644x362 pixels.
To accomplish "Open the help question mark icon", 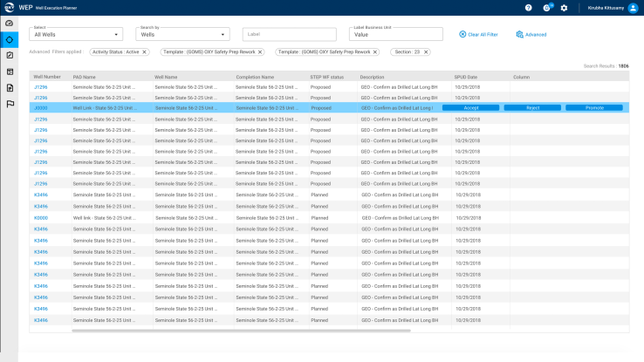I will [528, 8].
